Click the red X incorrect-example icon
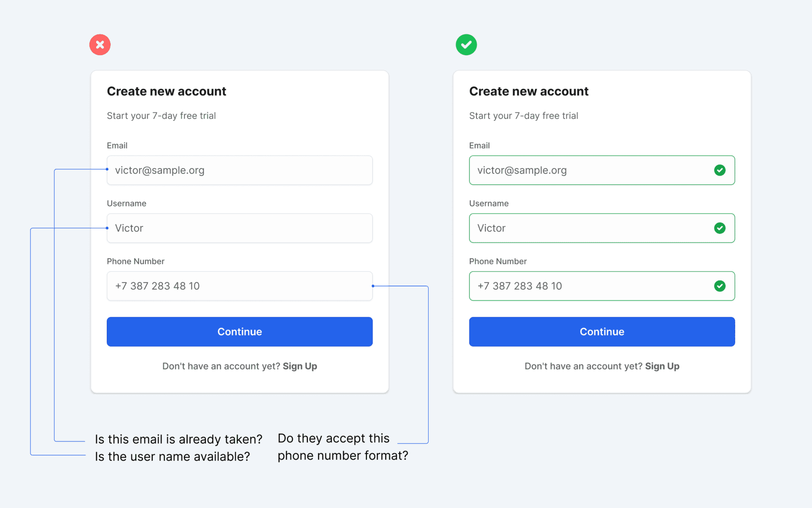 pyautogui.click(x=100, y=45)
